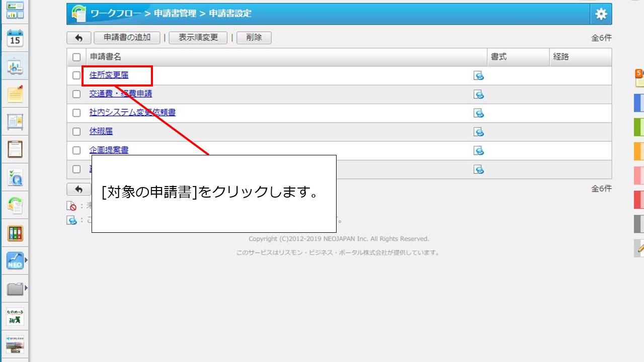Open the workflow icon in the left sidebar
Image resolution: width=644 pixels, height=362 pixels.
(15, 205)
